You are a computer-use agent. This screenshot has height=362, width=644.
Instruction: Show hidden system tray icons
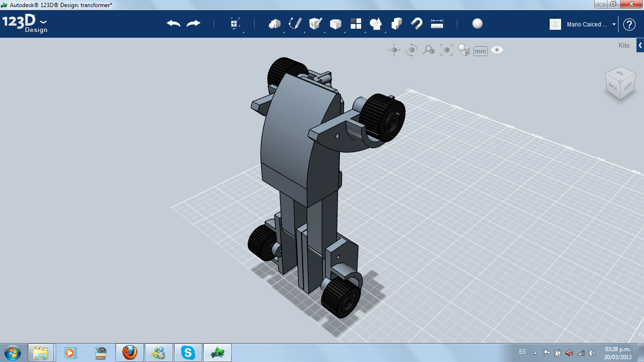click(535, 353)
